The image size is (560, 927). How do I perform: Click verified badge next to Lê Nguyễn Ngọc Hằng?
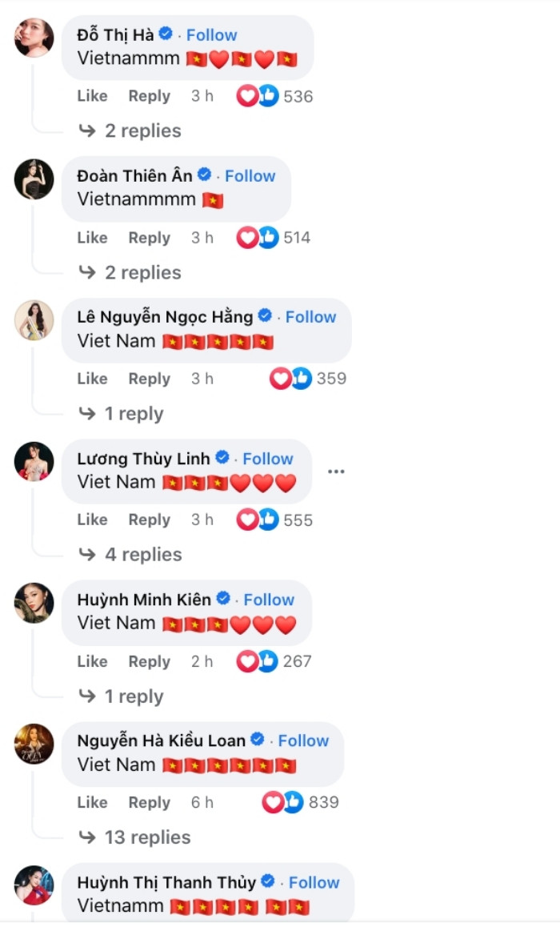(265, 316)
